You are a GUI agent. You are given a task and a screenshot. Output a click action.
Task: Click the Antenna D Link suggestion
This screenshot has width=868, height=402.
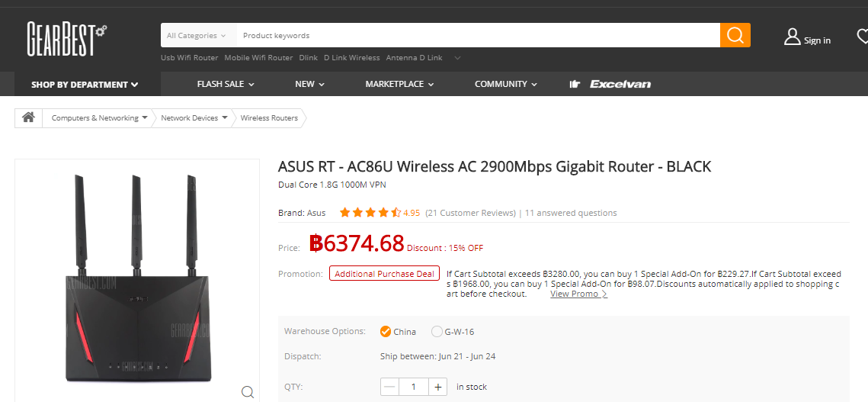click(414, 58)
